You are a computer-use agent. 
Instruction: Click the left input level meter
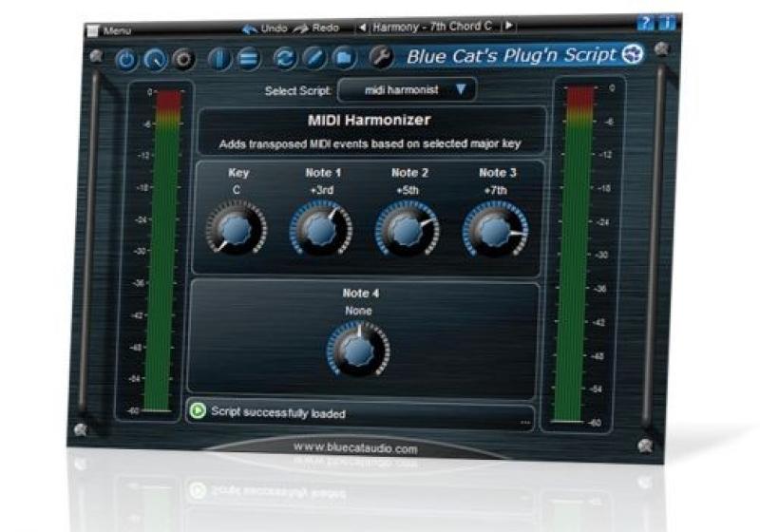click(162, 251)
